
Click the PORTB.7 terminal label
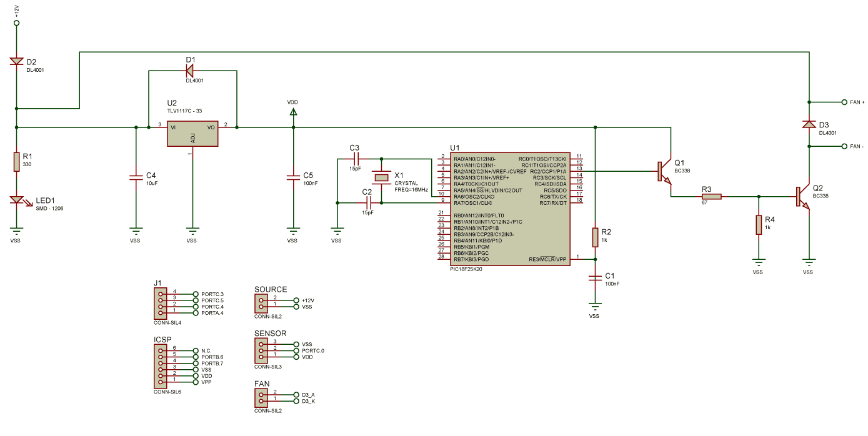pyautogui.click(x=212, y=363)
